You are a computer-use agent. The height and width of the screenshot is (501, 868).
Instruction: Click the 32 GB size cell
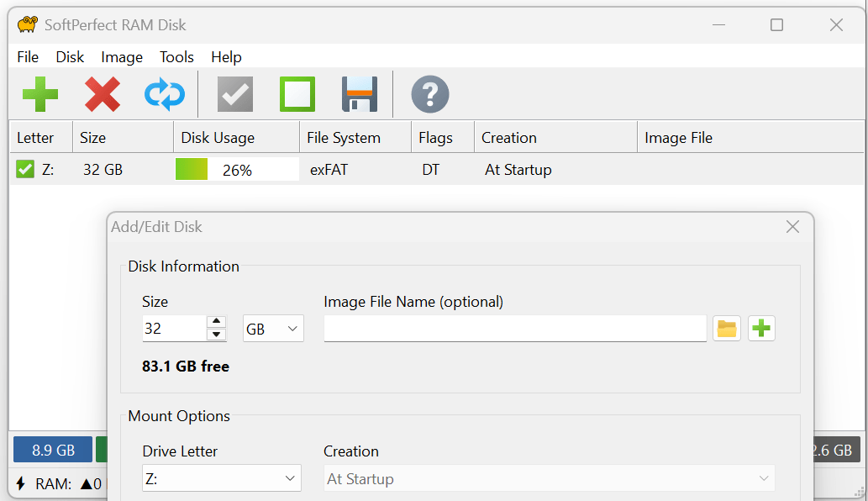pos(103,170)
